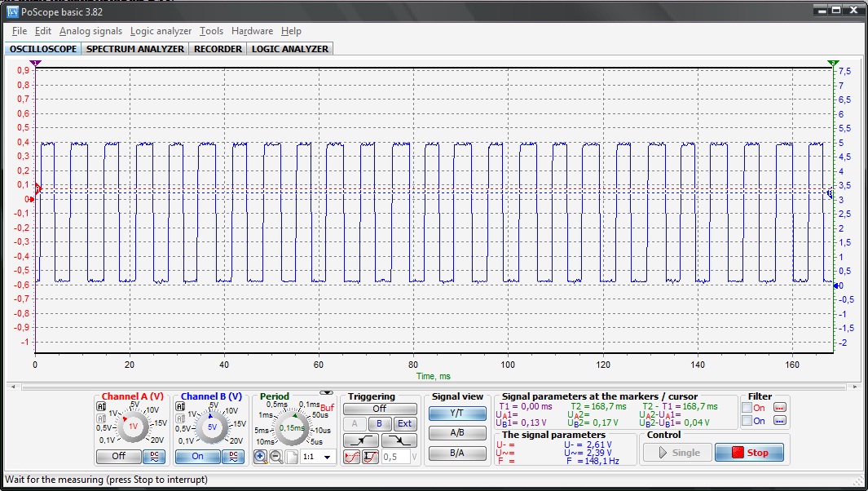The height and width of the screenshot is (491, 868).
Task: Click the Channel A auto-range icon
Action: pos(101,407)
